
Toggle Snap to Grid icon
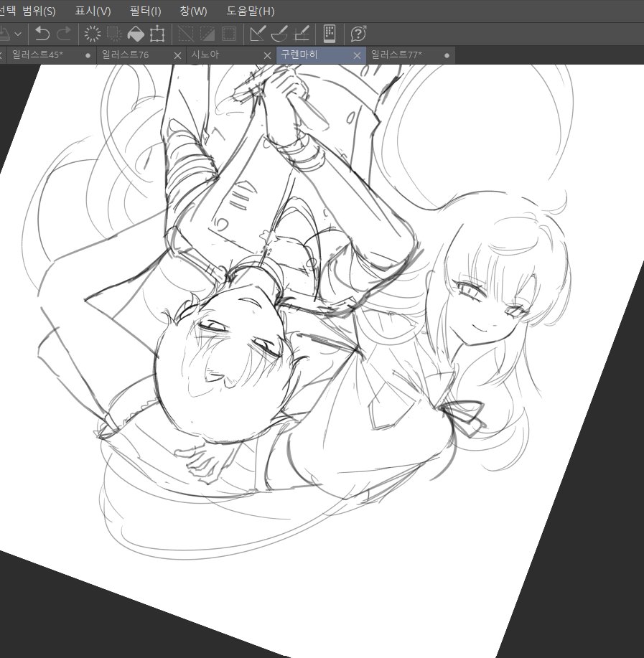click(302, 34)
